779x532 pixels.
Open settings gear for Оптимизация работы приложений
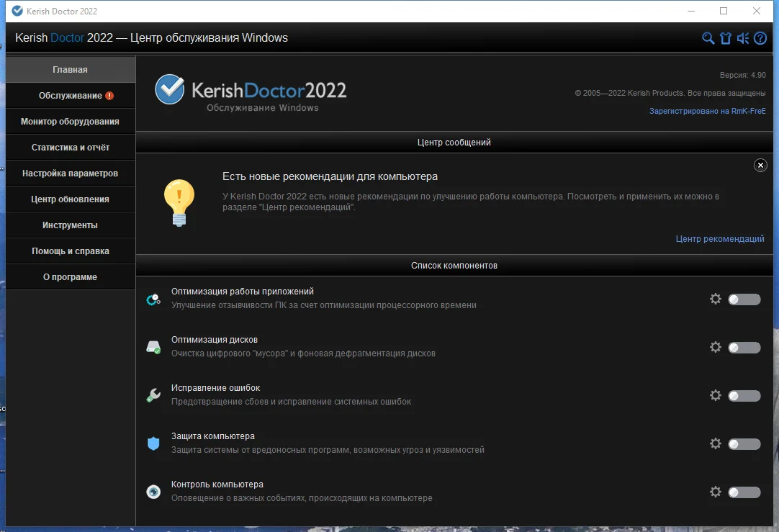716,299
